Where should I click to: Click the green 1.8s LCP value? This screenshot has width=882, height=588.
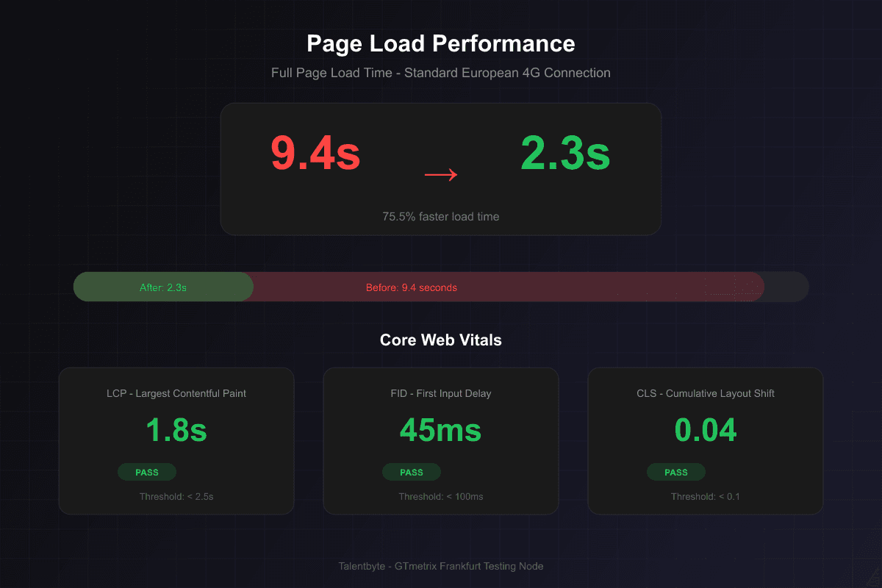click(176, 430)
